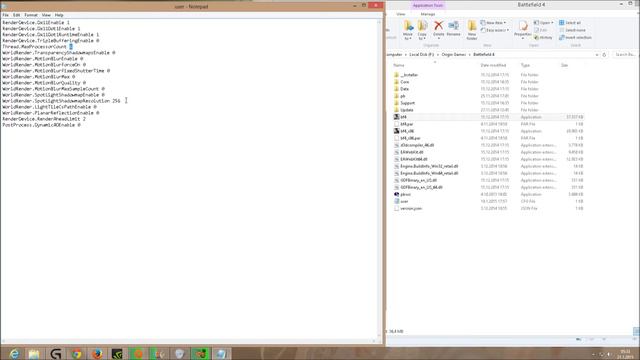Expand the Open dropdown in ribbon
Image resolution: width=640 pixels, height=360 pixels.
coord(544,23)
